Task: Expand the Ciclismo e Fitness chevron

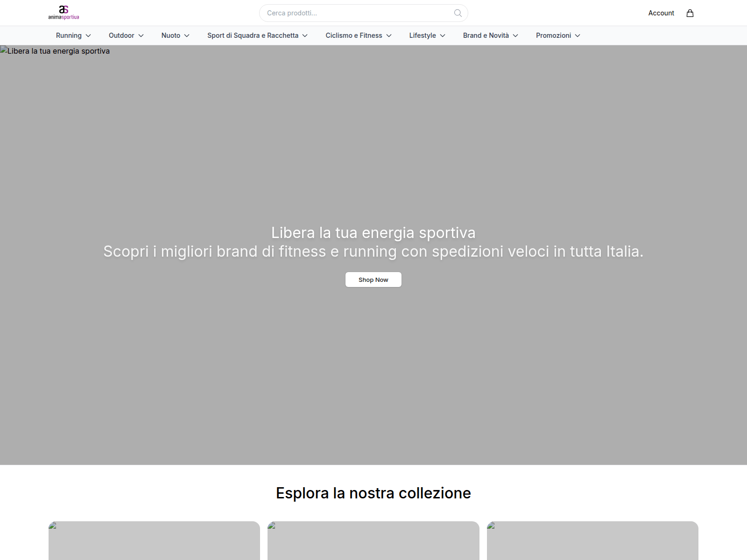Action: coord(389,35)
